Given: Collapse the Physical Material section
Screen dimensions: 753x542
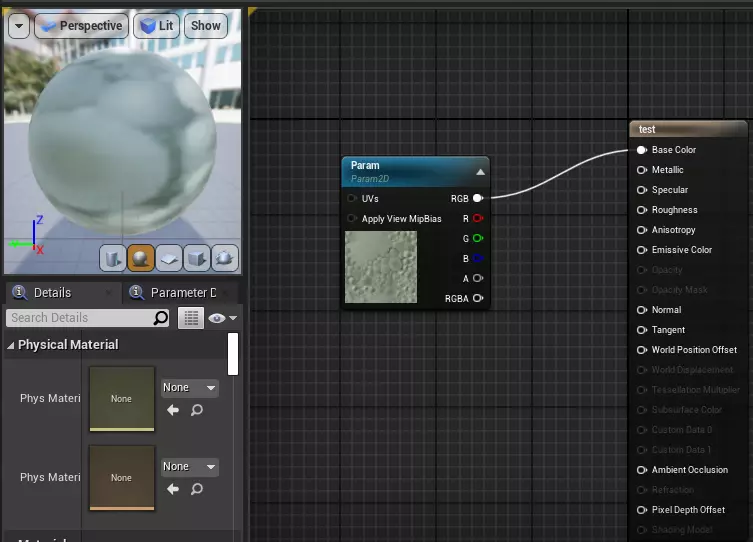Looking at the screenshot, I should 11,345.
